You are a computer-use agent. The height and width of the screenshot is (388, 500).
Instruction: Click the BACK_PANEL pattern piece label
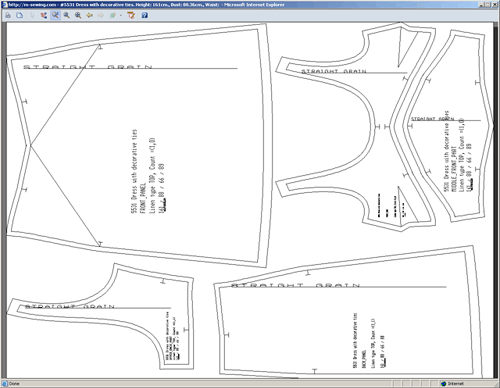364,359
